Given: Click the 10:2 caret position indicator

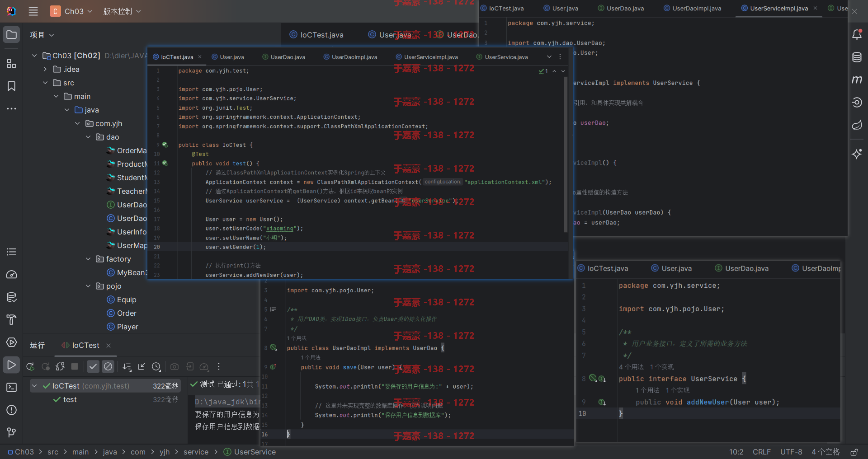Looking at the screenshot, I should pos(736,452).
